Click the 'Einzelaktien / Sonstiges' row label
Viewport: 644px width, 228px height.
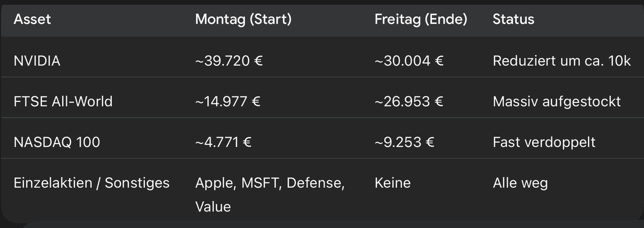coord(92,183)
